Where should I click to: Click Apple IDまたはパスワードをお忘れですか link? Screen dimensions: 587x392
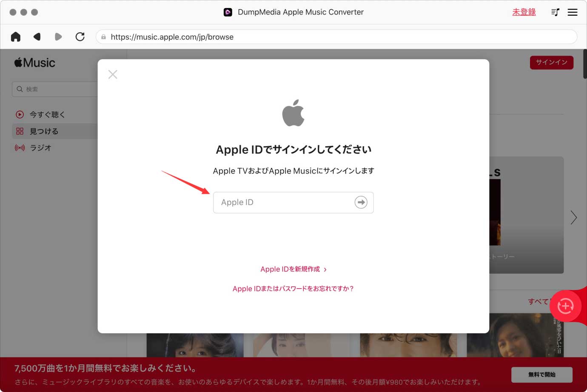pos(293,289)
